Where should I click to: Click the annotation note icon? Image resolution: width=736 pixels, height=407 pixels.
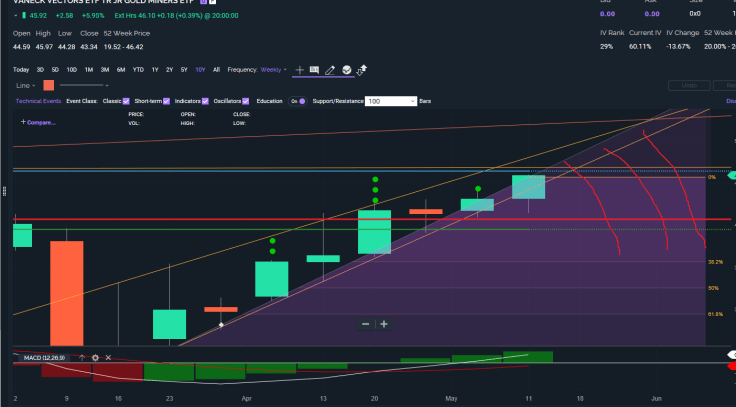pyautogui.click(x=314, y=70)
